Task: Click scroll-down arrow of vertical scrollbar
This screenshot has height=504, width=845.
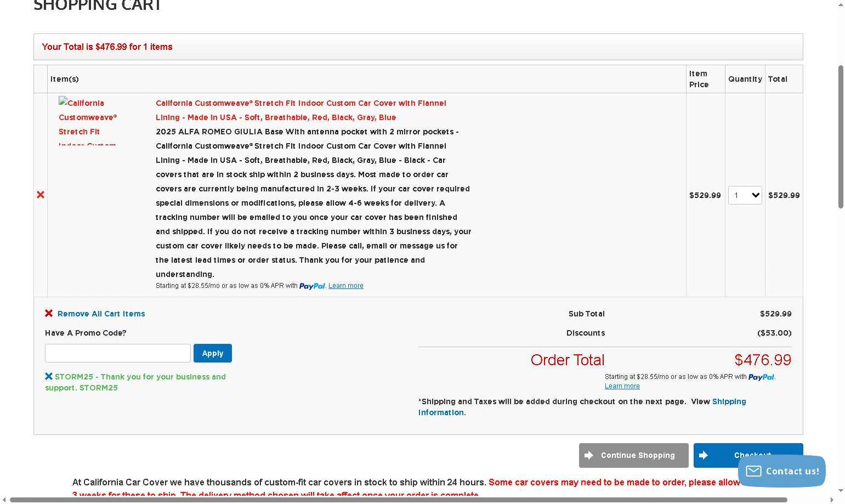Action: (841, 491)
